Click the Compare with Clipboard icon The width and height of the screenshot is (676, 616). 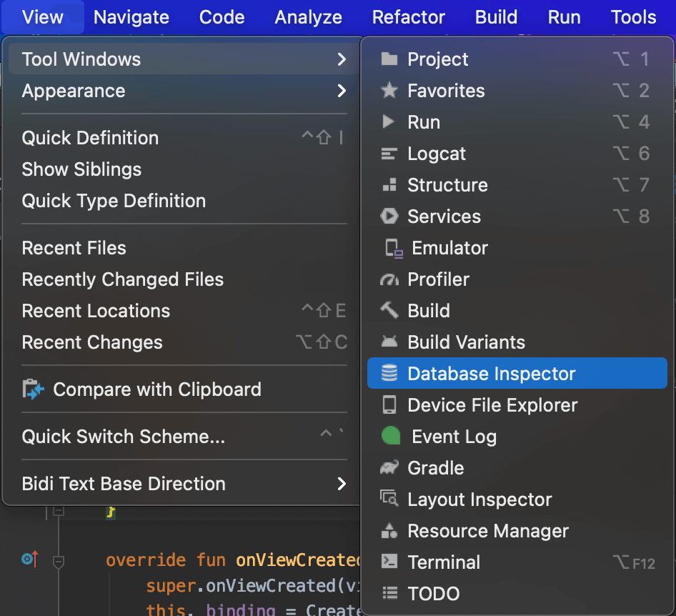pos(33,389)
